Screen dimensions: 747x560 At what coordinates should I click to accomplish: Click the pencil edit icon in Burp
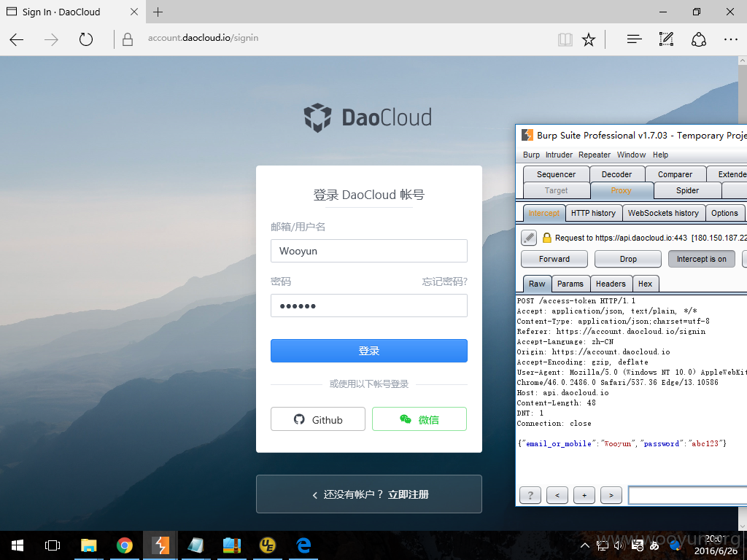point(529,238)
